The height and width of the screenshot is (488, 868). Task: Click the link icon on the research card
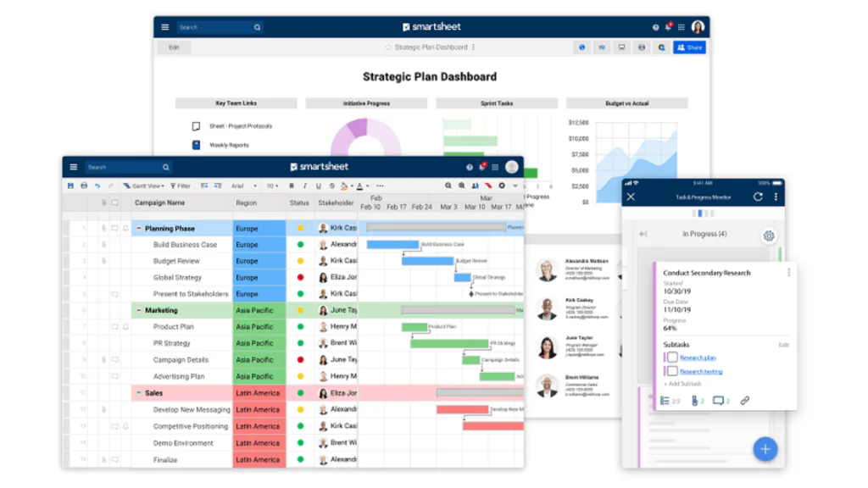point(744,400)
